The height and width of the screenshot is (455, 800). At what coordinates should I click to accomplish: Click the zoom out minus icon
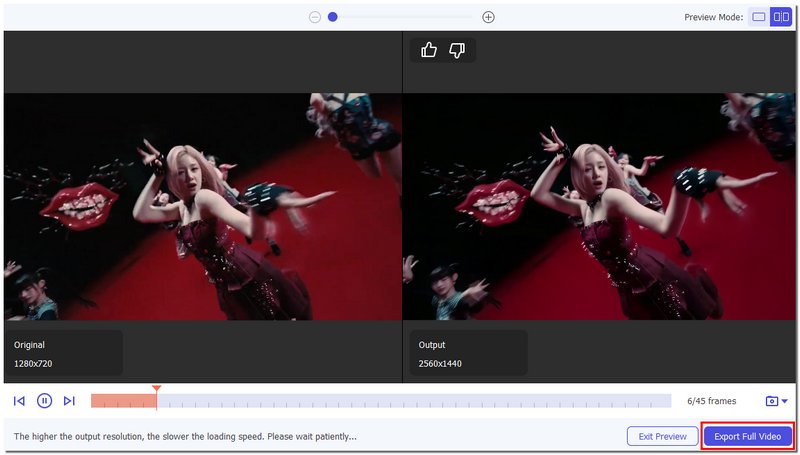click(315, 17)
